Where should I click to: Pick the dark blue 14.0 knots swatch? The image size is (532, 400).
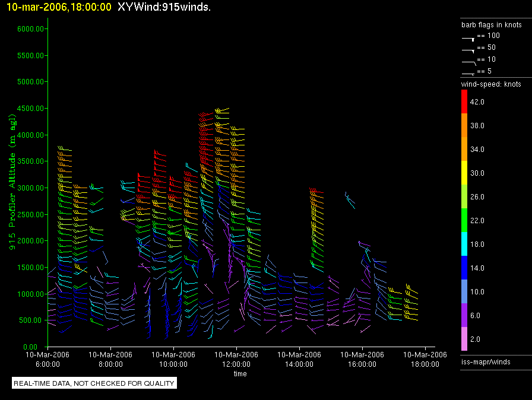pyautogui.click(x=464, y=268)
